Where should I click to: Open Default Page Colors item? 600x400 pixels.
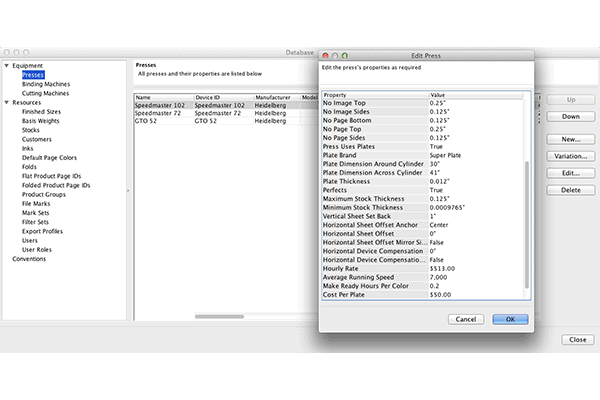coord(49,158)
